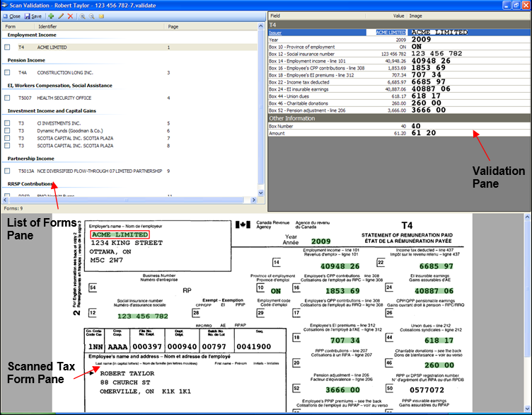This screenshot has height=415, width=532.
Task: Sort list by Identifier column header
Action: pos(47,26)
